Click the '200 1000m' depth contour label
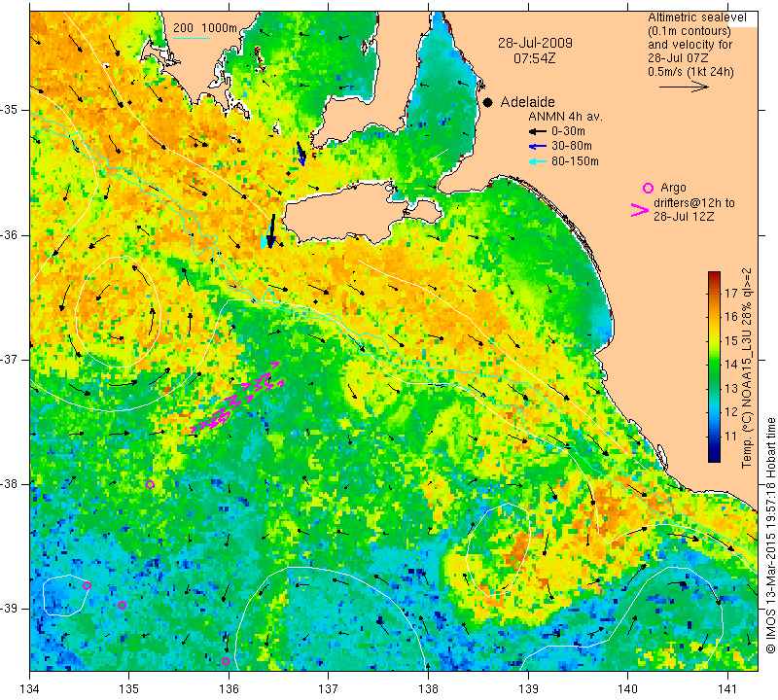The width and height of the screenshot is (778, 700). [x=205, y=28]
